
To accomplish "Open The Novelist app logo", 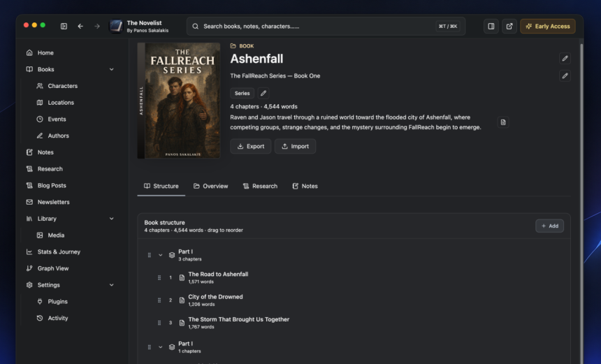I will click(116, 26).
